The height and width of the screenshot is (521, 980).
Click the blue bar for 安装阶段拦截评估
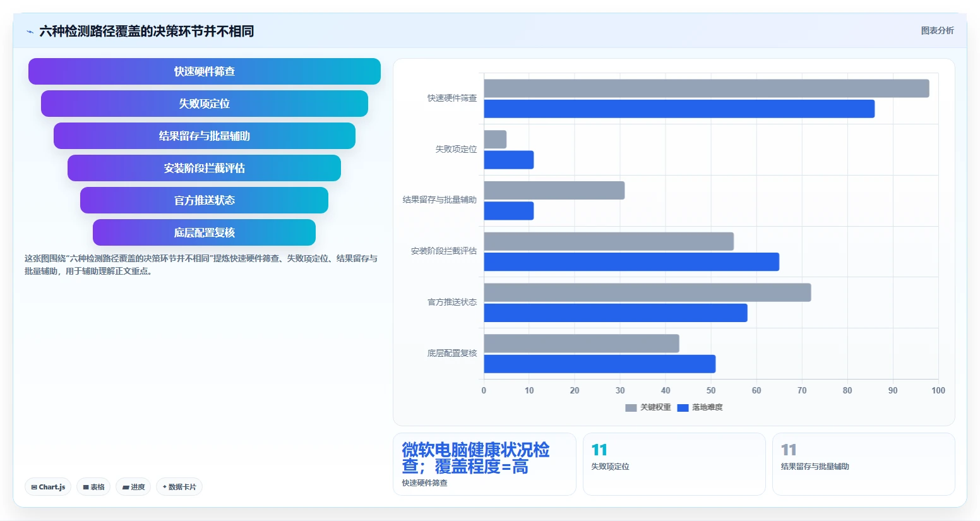click(x=631, y=262)
